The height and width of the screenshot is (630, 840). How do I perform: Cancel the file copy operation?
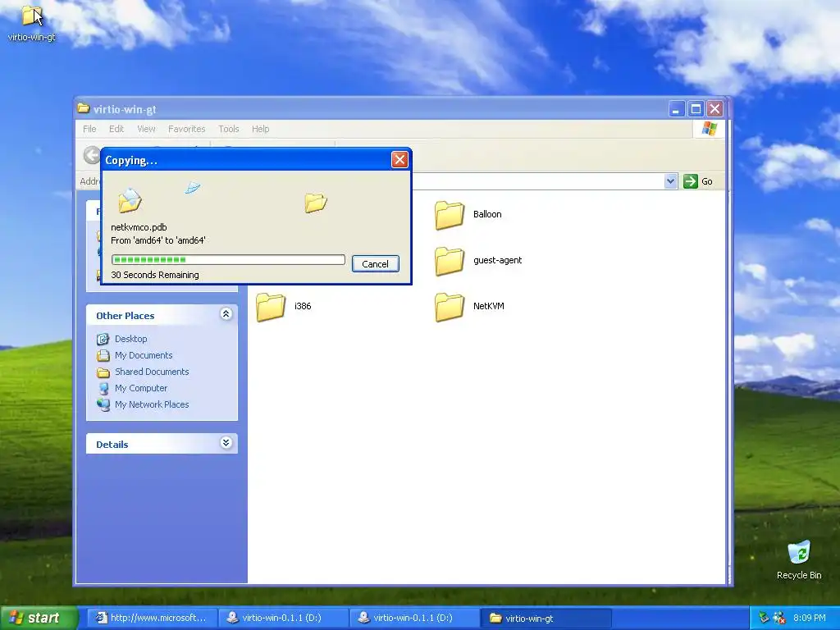coord(375,264)
